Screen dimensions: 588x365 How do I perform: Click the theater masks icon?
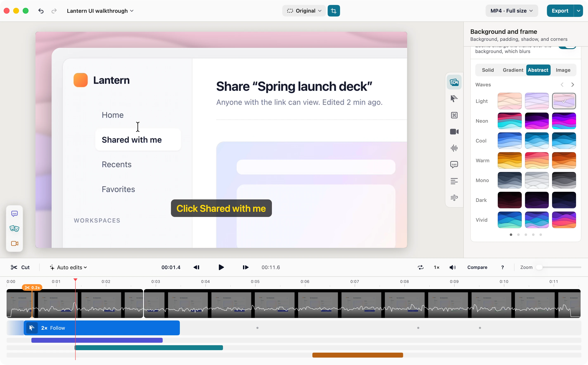point(14,228)
